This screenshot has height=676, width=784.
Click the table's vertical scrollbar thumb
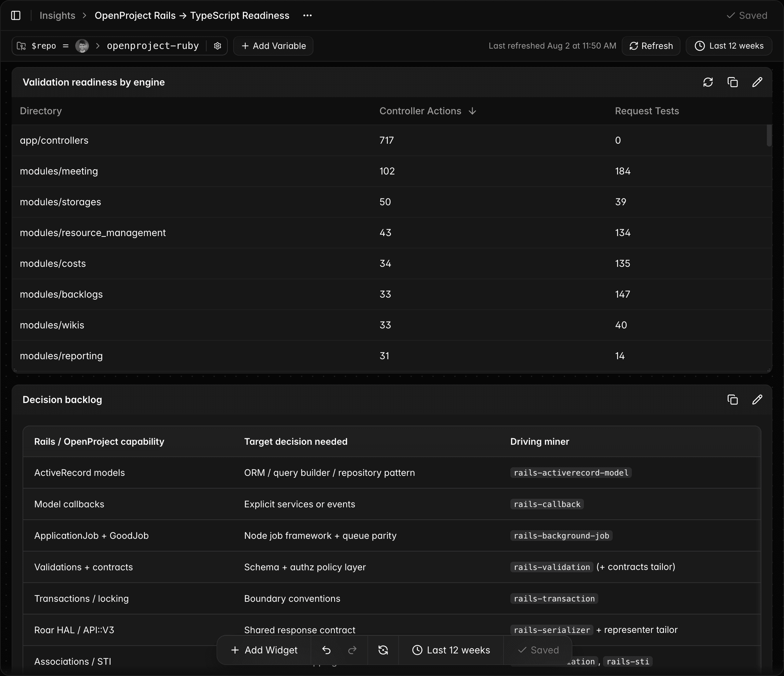coord(769,135)
